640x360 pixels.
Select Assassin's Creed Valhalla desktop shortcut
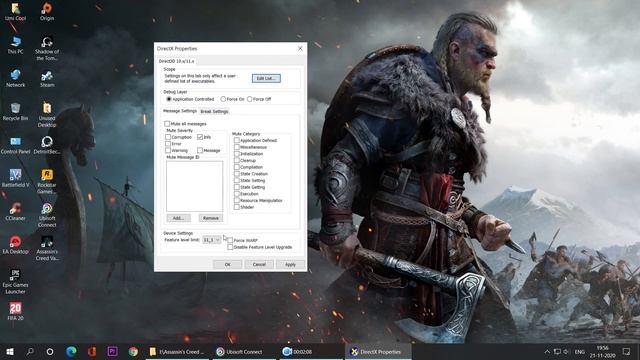coord(47,248)
